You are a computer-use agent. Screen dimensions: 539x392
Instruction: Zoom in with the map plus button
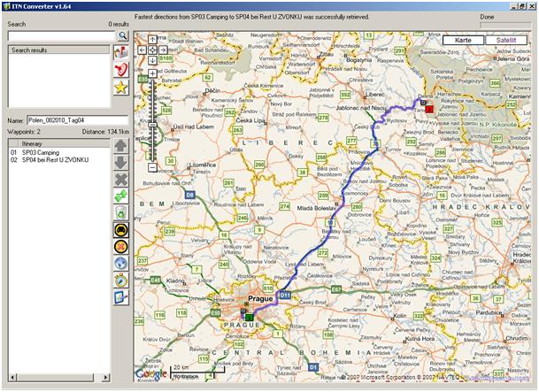tap(152, 73)
